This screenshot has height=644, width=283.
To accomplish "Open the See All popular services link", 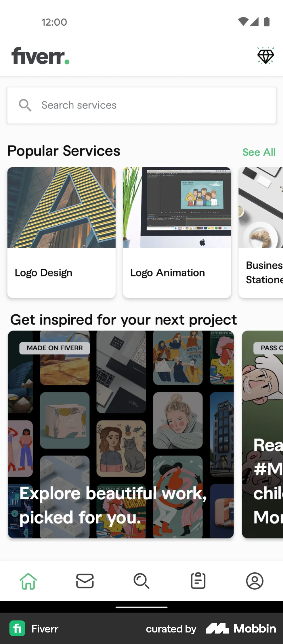I will click(258, 152).
